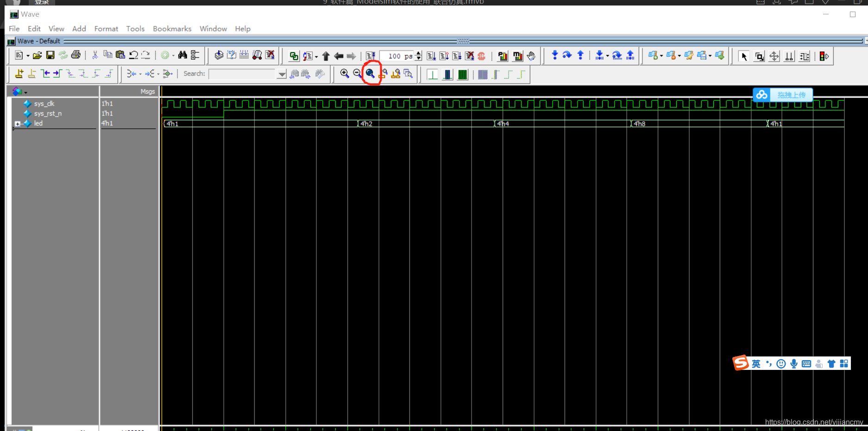868x431 pixels.
Task: Increase run length with up arrow
Action: [419, 53]
